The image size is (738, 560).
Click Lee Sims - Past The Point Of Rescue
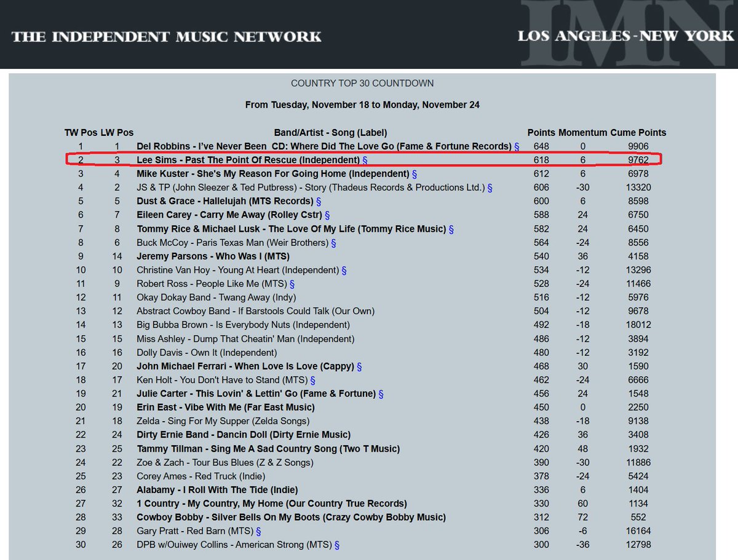coord(248,160)
